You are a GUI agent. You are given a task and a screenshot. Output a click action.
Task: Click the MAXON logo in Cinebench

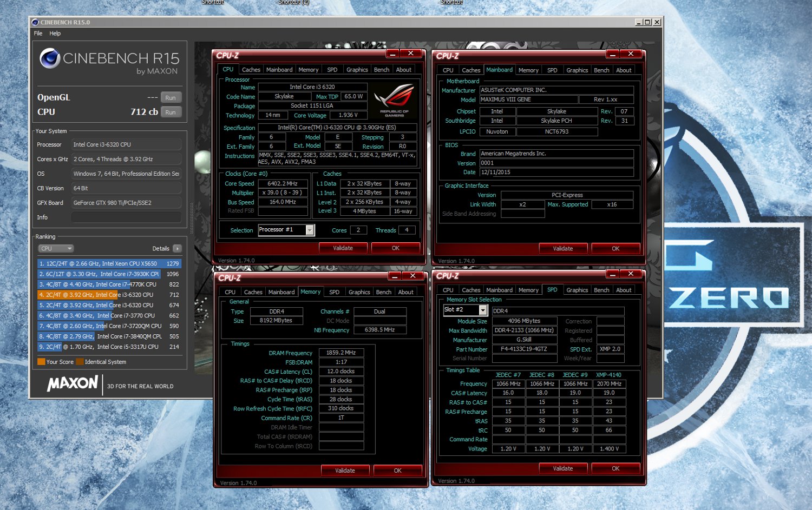tap(73, 384)
